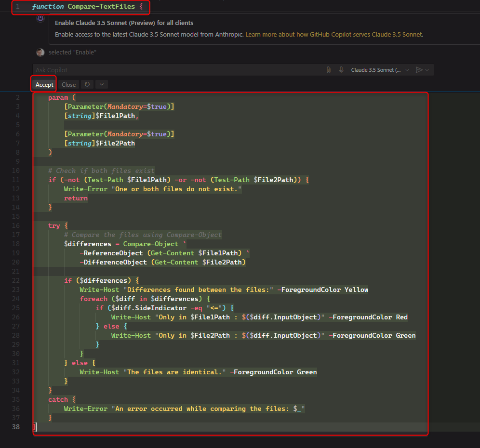Send the prompt with the arrow icon
The height and width of the screenshot is (448, 480).
[x=419, y=70]
